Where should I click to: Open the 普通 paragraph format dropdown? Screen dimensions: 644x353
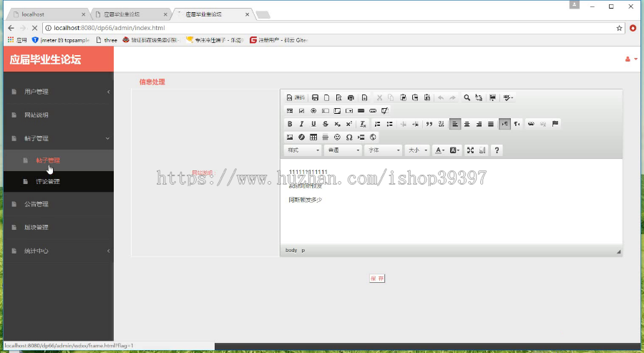tap(343, 150)
